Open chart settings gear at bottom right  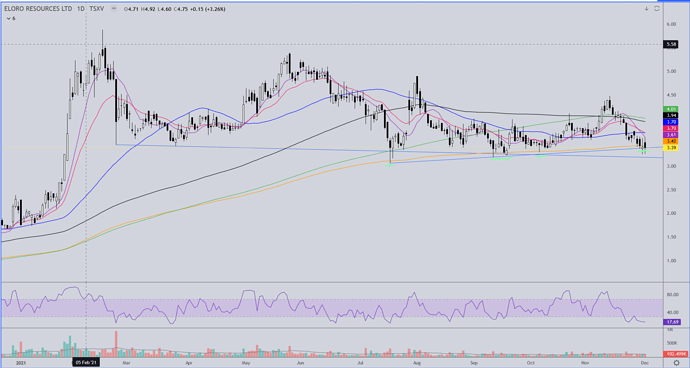click(676, 363)
